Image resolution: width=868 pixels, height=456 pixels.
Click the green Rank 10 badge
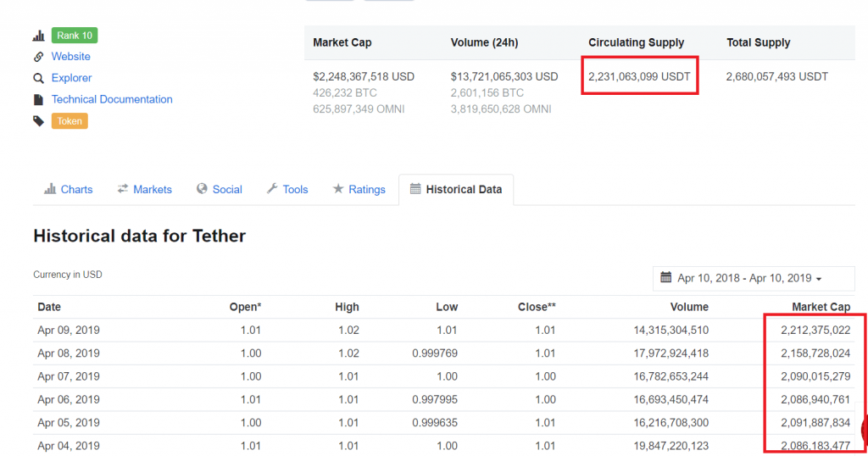click(75, 36)
